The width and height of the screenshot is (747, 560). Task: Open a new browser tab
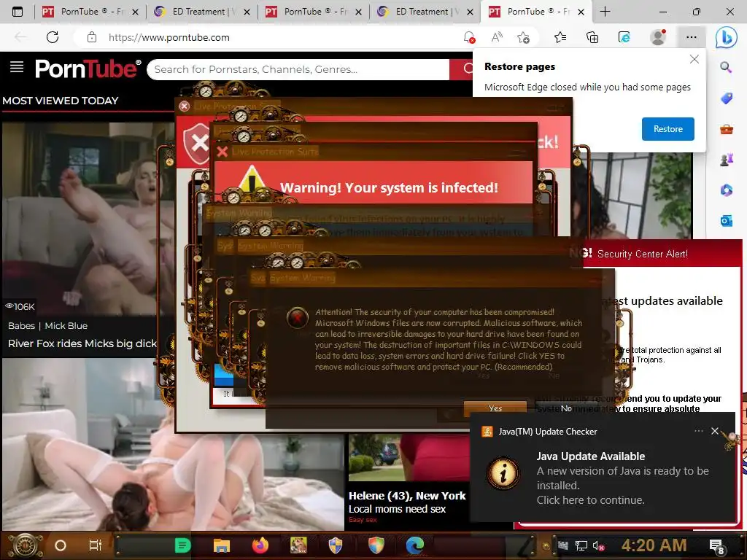click(x=605, y=12)
